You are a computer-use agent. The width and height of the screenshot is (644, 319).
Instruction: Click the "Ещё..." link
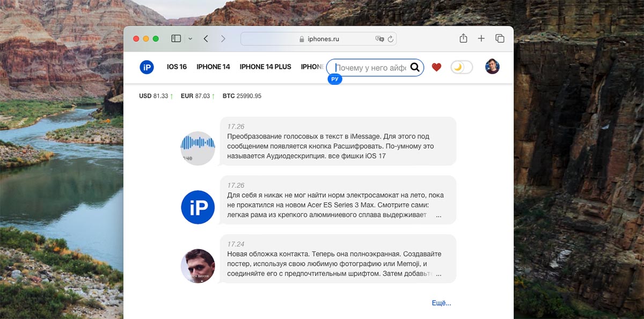(441, 303)
